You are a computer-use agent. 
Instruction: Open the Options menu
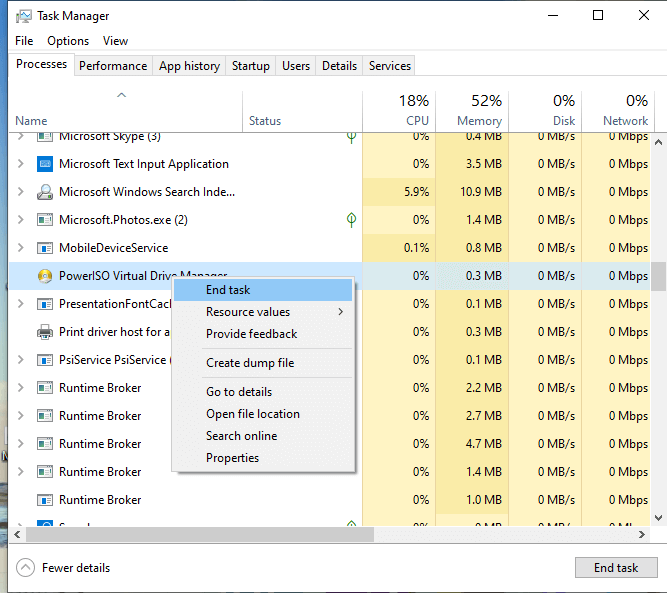(x=68, y=41)
